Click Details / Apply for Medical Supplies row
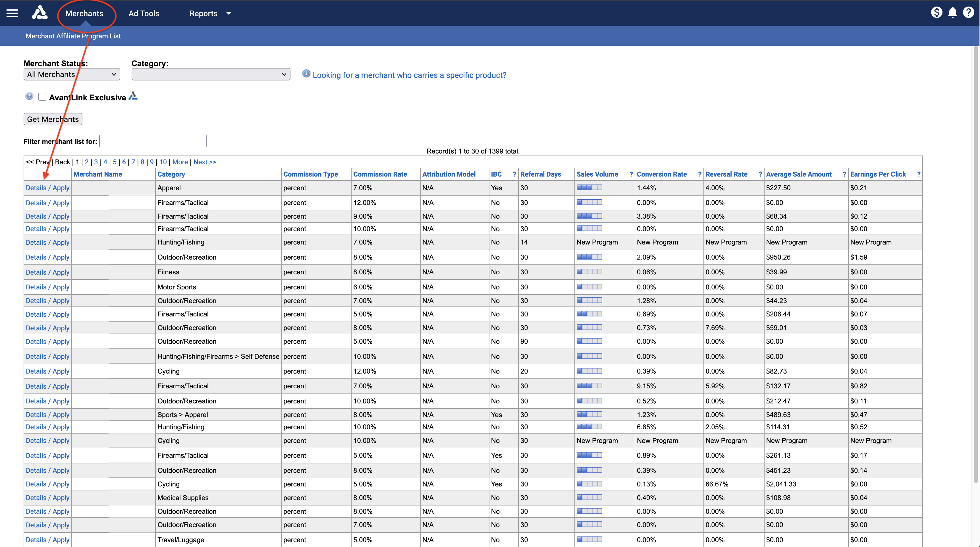Viewport: 980px width, 547px height. pyautogui.click(x=47, y=498)
